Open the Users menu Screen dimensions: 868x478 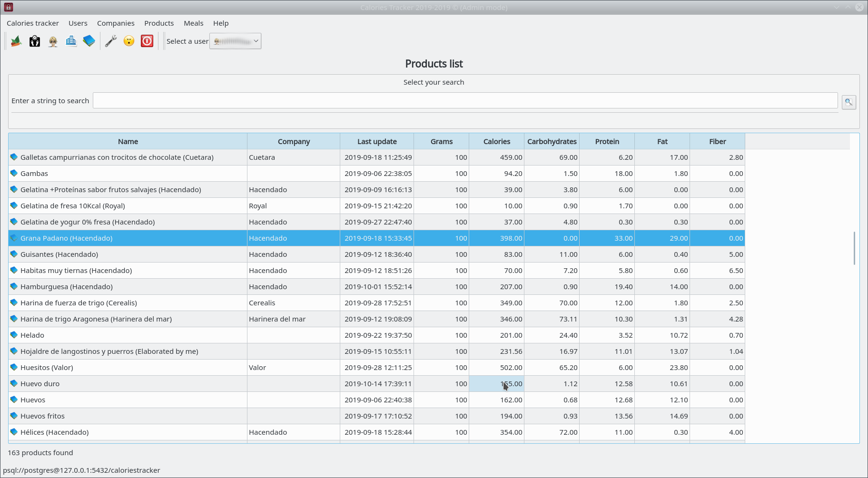[x=78, y=23]
